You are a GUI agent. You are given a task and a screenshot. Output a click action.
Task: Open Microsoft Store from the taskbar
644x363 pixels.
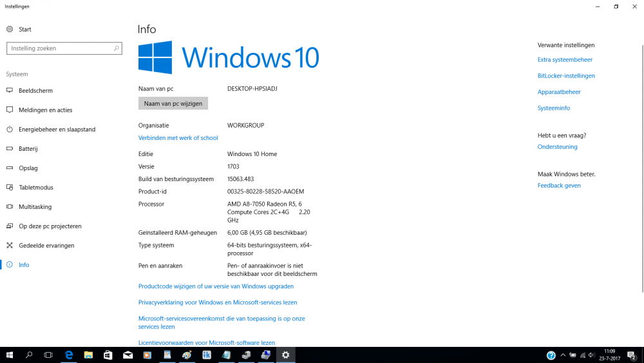coord(108,355)
